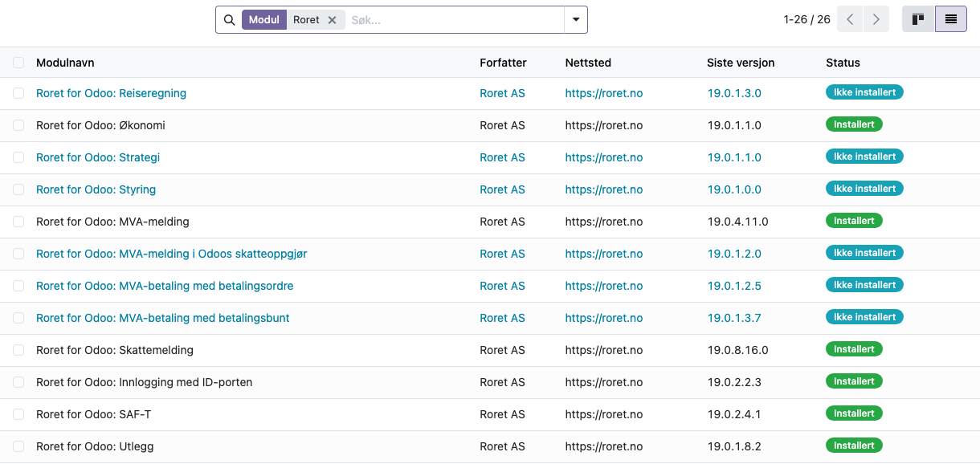Open the search options dropdown arrow
This screenshot has width=980, height=464.
tap(576, 20)
